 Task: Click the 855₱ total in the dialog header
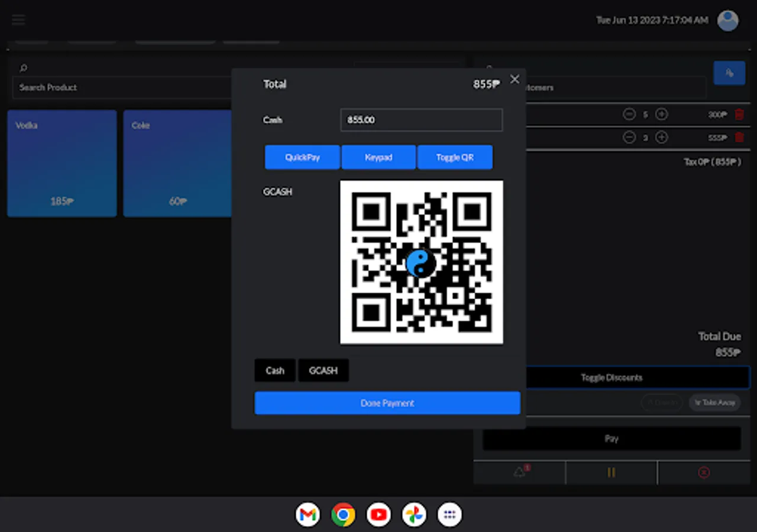[487, 84]
